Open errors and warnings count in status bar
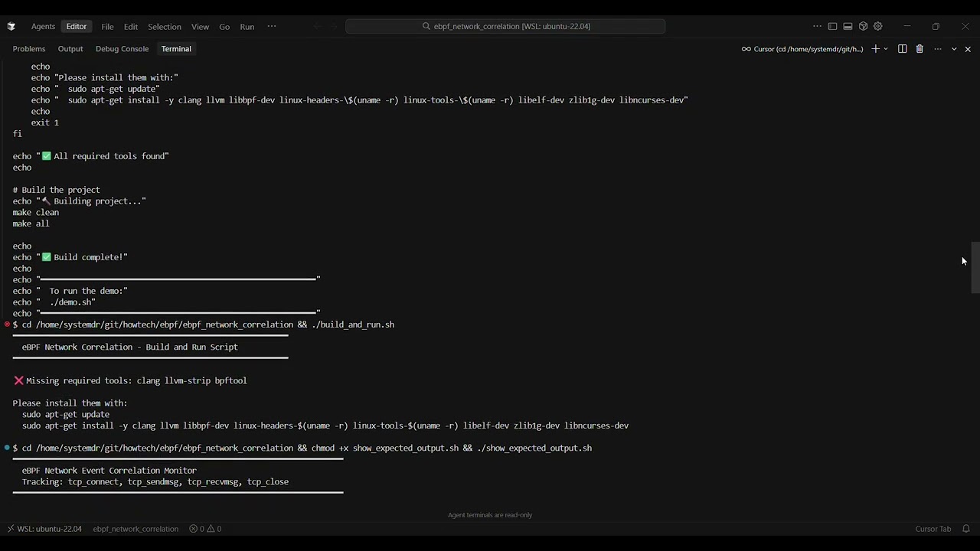The width and height of the screenshot is (980, 551). tap(205, 529)
